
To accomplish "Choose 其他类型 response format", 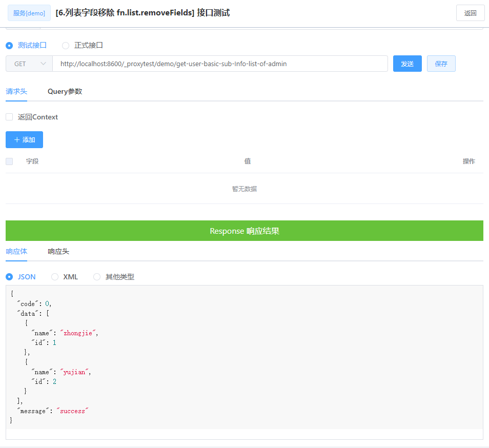I will pyautogui.click(x=97, y=277).
